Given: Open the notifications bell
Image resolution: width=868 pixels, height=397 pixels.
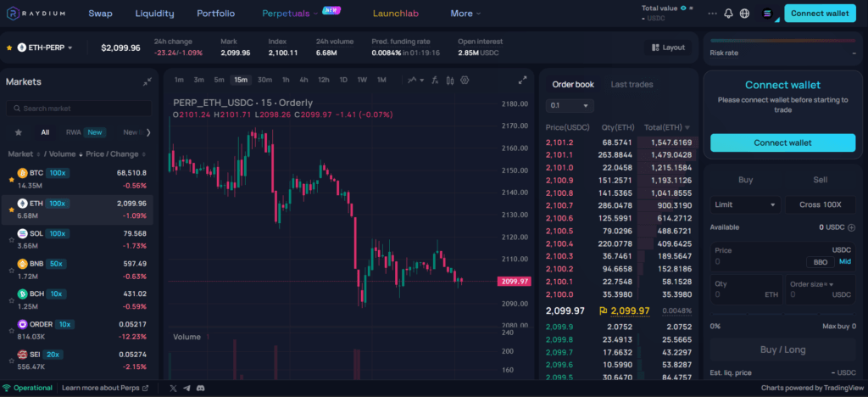Looking at the screenshot, I should coord(728,14).
